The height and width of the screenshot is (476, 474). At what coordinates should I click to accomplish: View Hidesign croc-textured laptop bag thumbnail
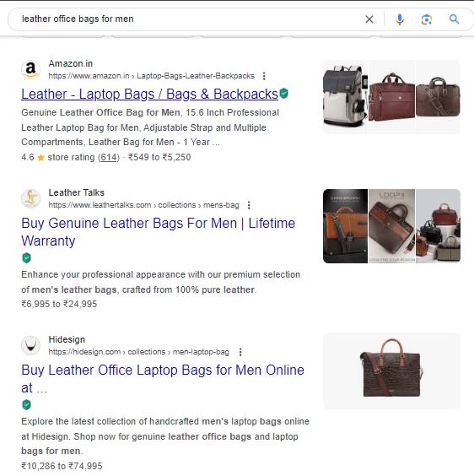391,371
